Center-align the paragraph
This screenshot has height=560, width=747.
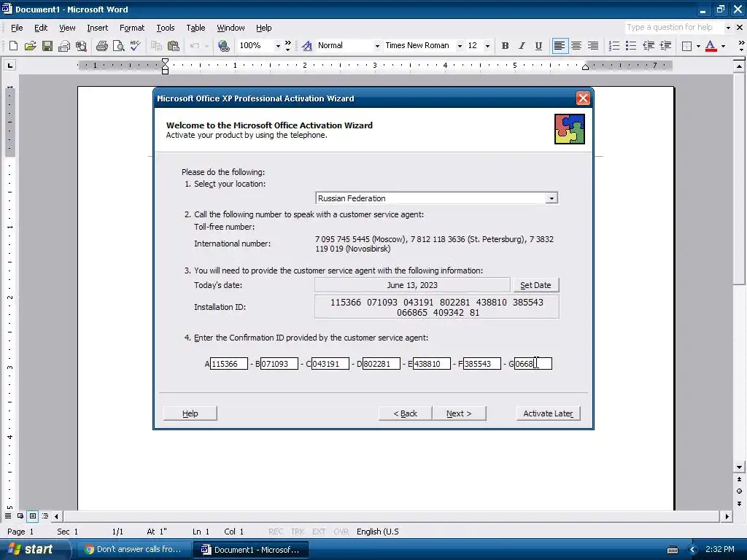[x=576, y=46]
